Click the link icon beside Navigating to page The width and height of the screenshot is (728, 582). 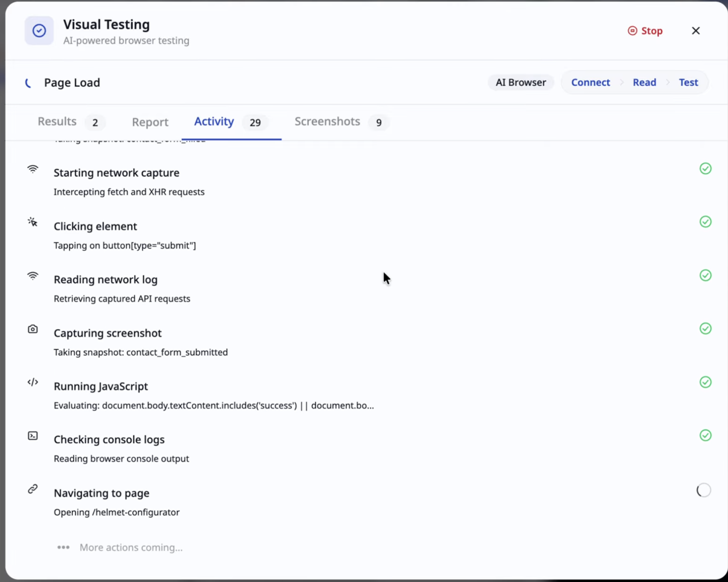pos(33,489)
